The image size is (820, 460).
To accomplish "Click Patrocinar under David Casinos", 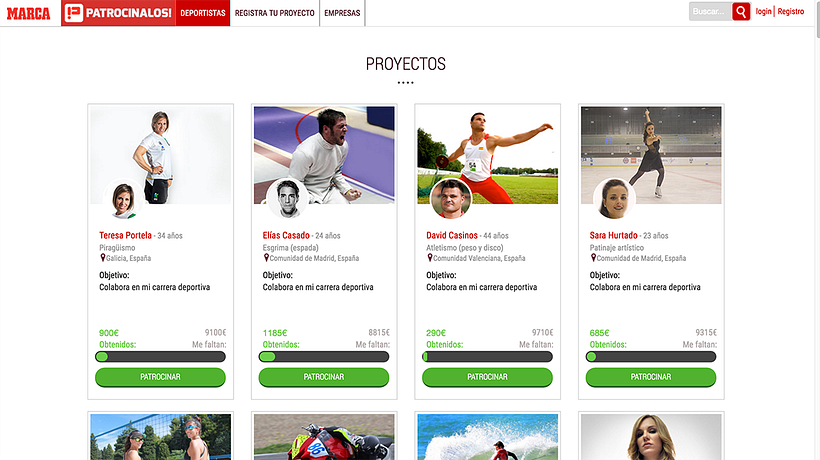I will 487,377.
